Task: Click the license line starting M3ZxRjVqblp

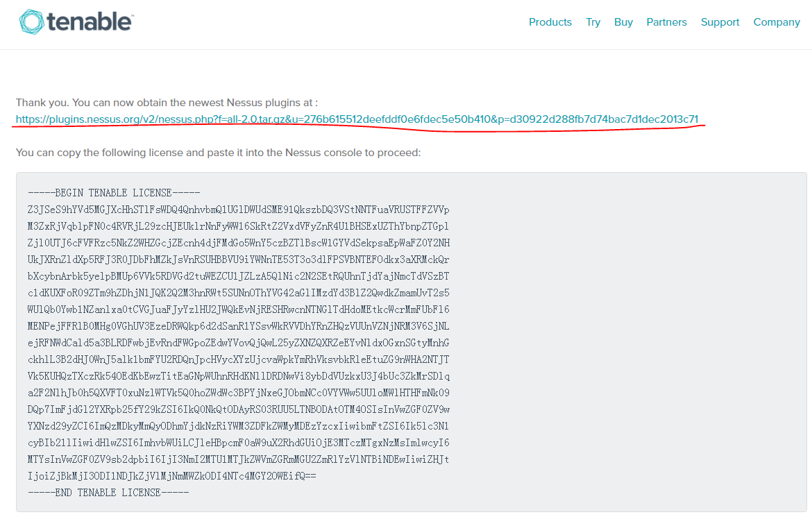Action: click(x=238, y=226)
